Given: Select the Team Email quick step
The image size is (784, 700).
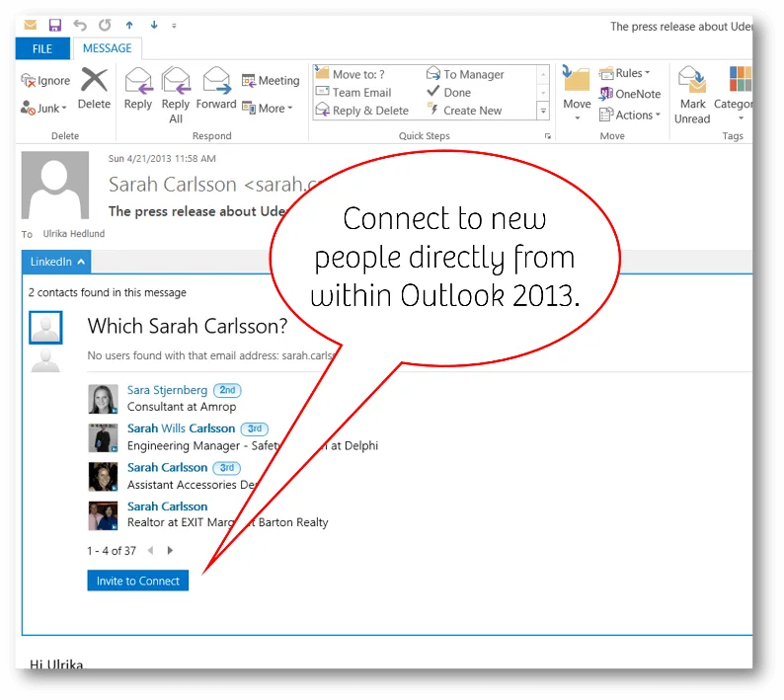Looking at the screenshot, I should click(x=353, y=93).
